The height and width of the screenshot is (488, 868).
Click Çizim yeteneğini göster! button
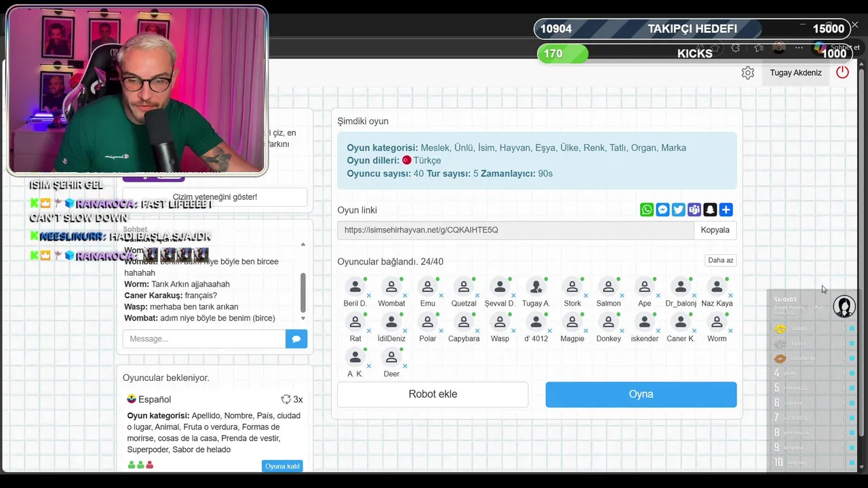(x=215, y=197)
